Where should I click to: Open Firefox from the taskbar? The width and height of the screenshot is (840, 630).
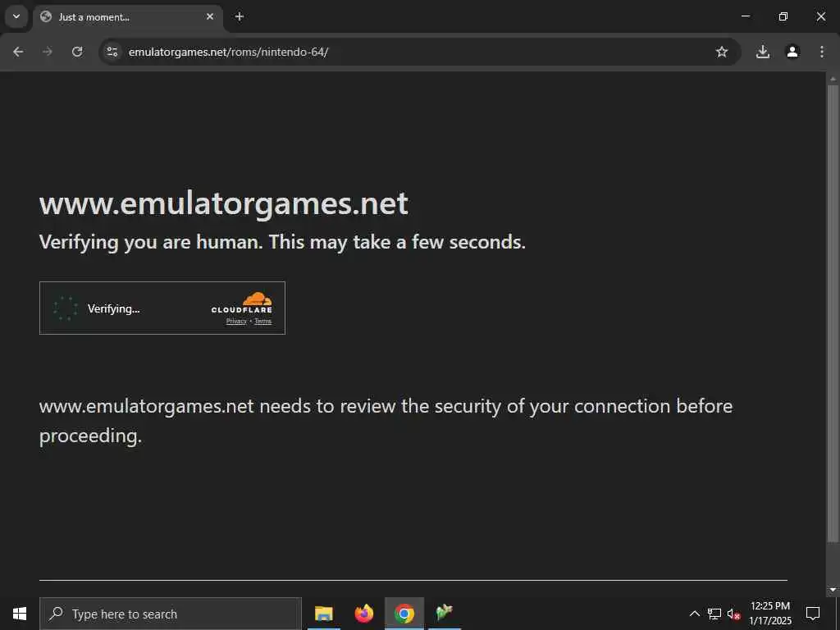tap(363, 614)
